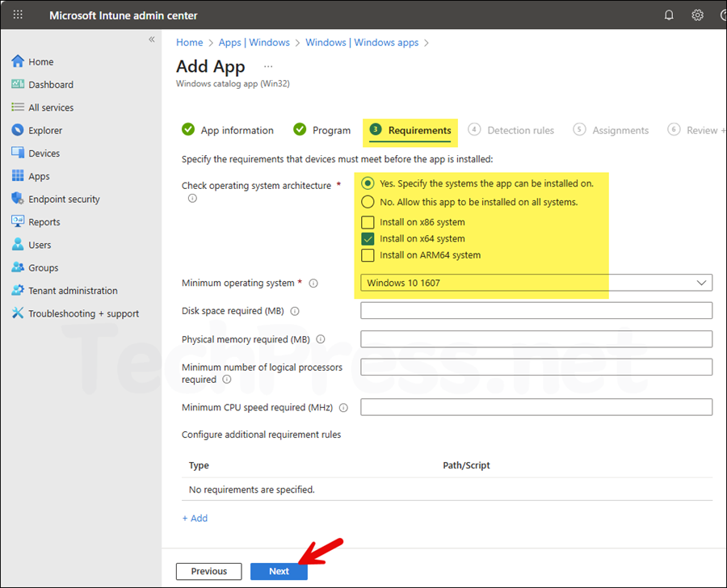
Task: Switch to the App information step
Action: coord(228,130)
